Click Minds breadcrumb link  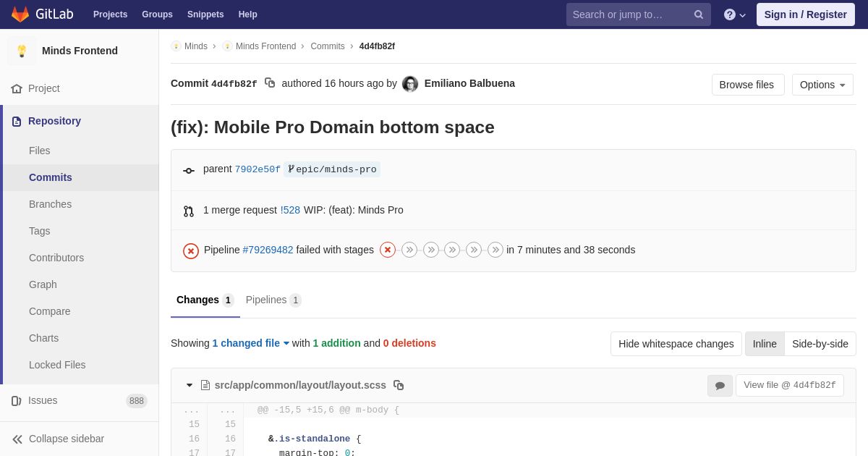coord(196,46)
